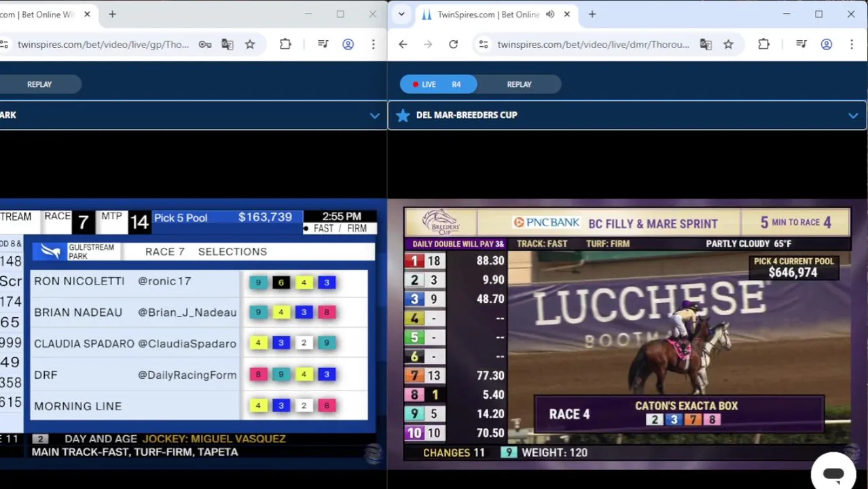
Task: Expand the Del Mar track selector chevron
Action: [x=853, y=115]
